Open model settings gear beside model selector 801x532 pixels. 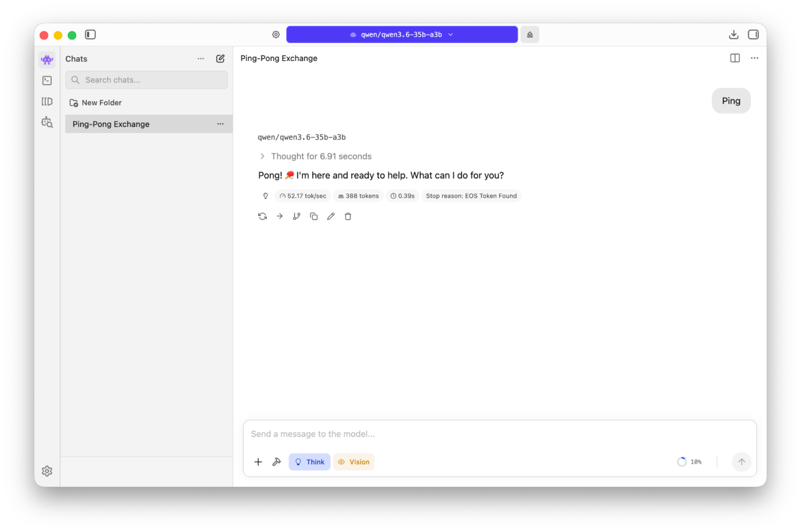click(276, 35)
